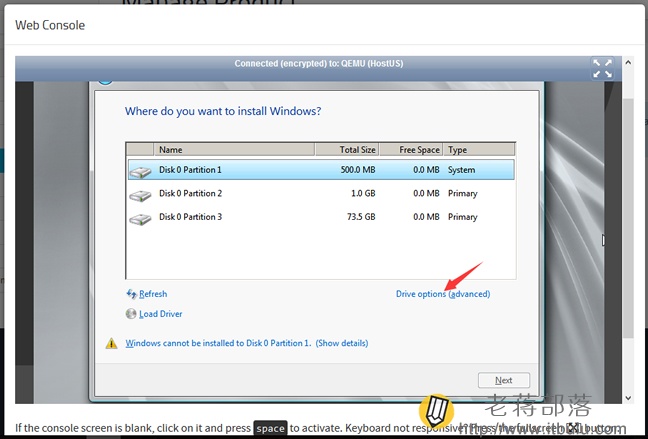Click the console's vertical scrollbar thumb

[x=628, y=218]
